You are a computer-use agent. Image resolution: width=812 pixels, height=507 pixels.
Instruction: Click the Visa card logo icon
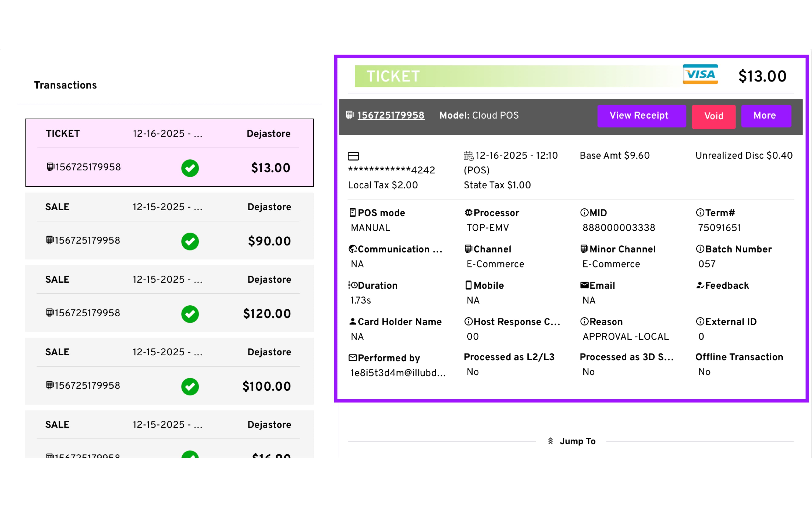[700, 74]
